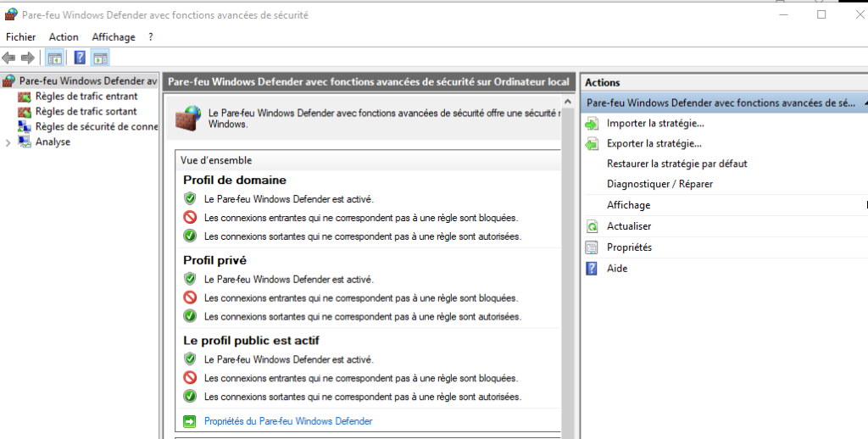Click Importer la stratégie action

(x=655, y=124)
